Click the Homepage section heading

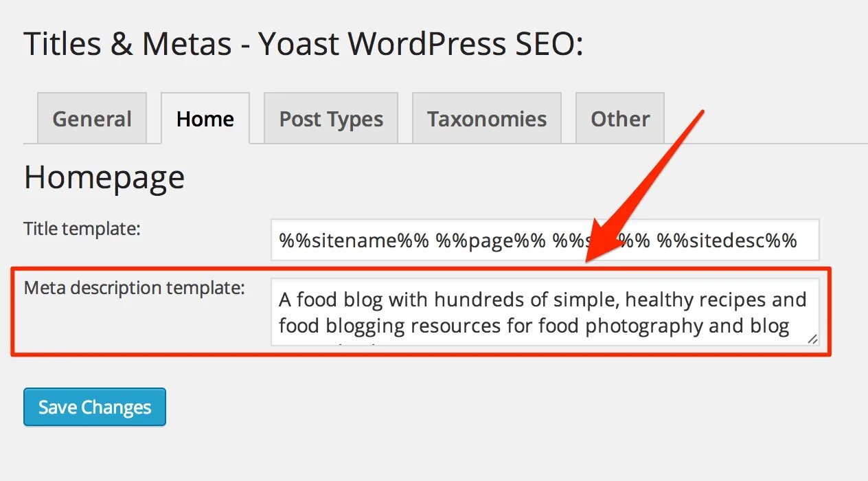[104, 177]
